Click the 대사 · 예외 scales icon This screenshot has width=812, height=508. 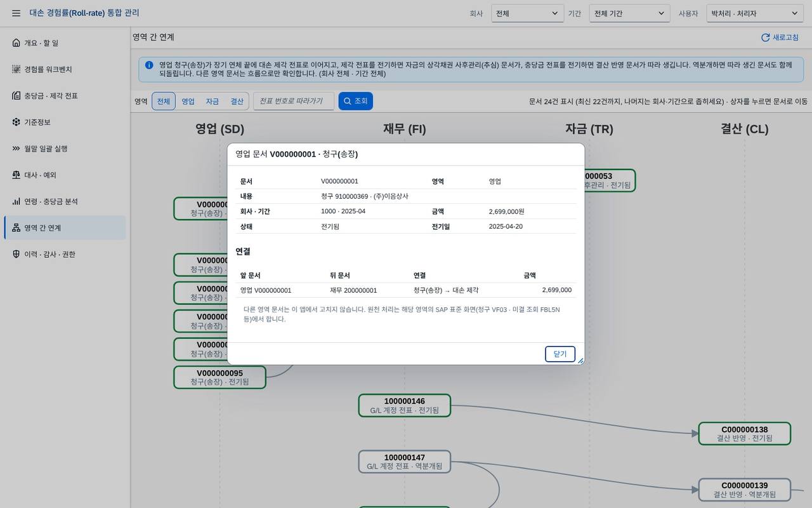(16, 175)
